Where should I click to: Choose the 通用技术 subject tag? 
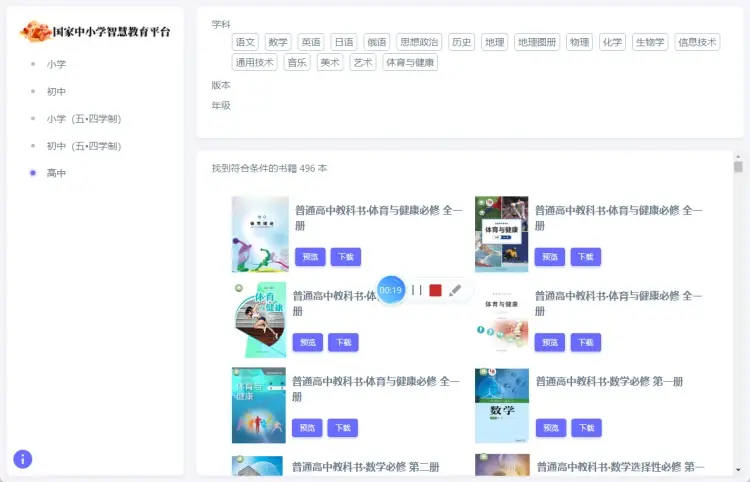tap(254, 62)
